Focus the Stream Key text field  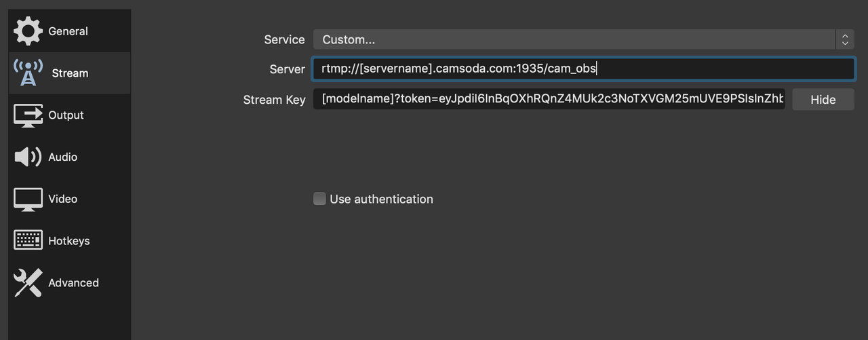pyautogui.click(x=548, y=99)
